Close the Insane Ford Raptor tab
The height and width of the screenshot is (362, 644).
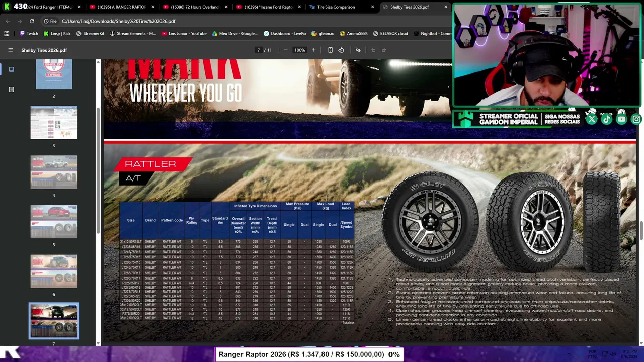point(299,7)
